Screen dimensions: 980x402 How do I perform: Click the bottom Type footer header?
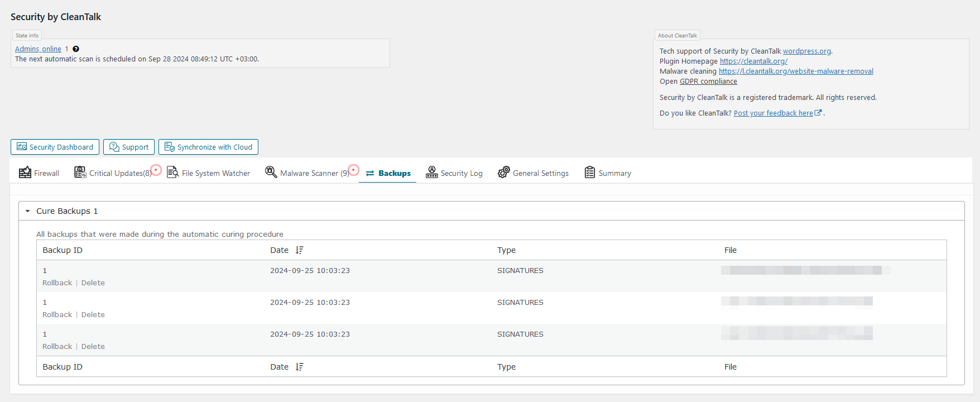click(x=506, y=367)
